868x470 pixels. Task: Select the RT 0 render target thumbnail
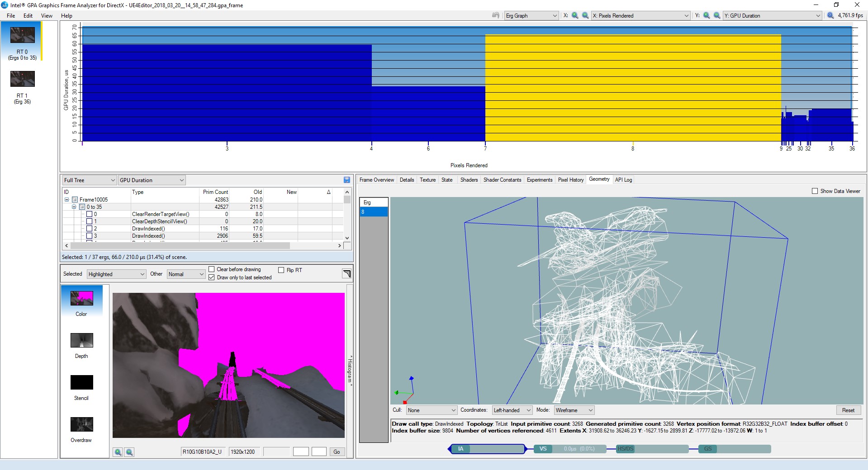pos(22,35)
